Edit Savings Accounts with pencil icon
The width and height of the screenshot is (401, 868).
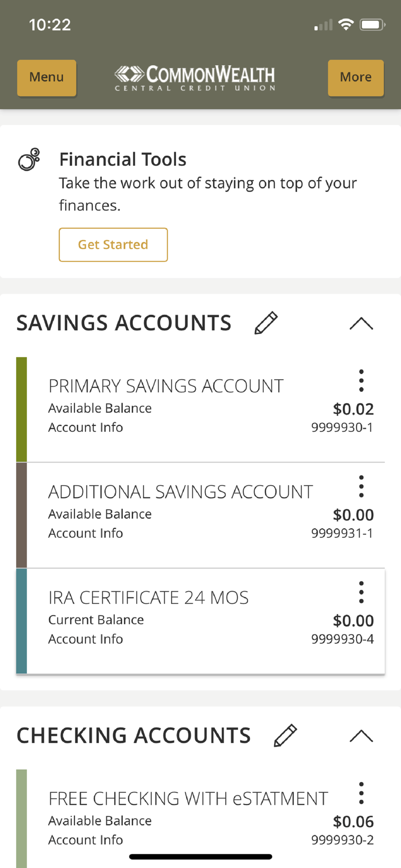266,323
